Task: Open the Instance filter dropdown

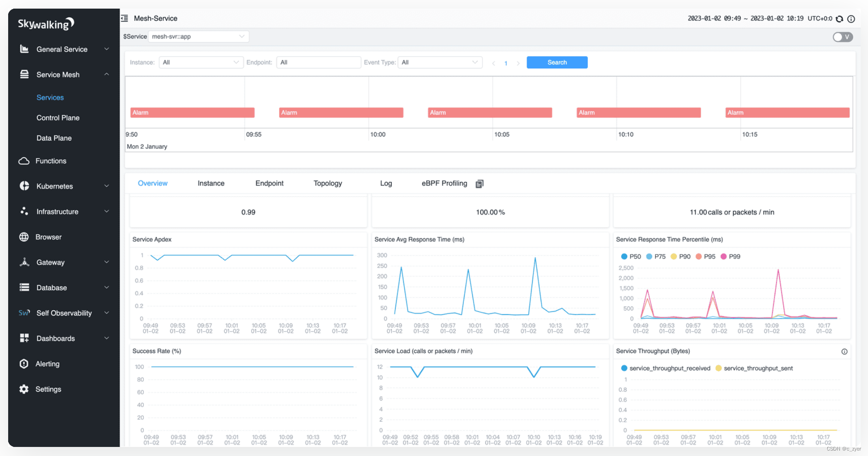Action: [x=201, y=62]
